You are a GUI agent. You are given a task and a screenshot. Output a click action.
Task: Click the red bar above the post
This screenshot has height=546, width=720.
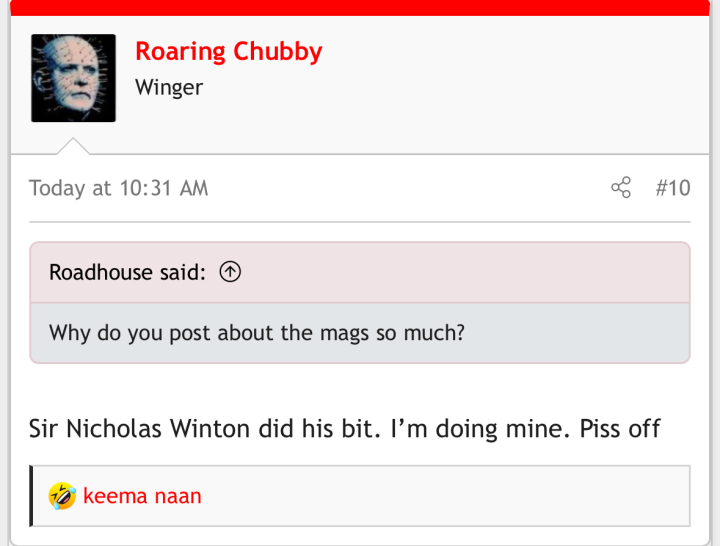tap(360, 8)
